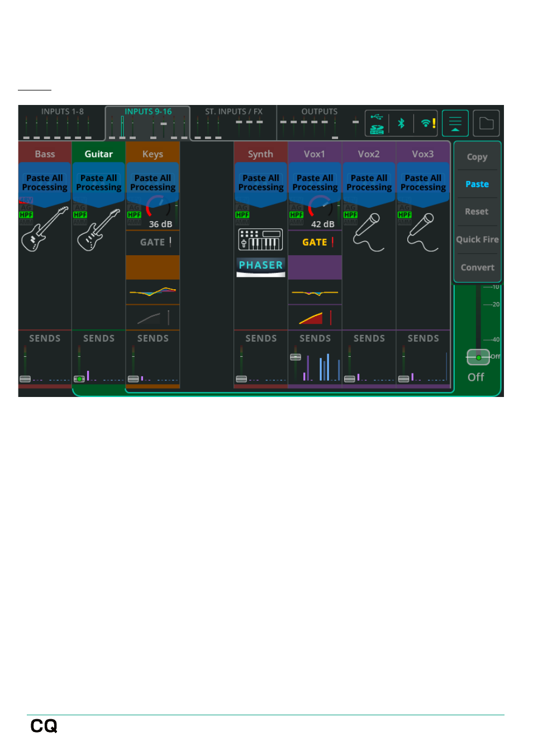
Task: Open the Vox1 42 dB gain knob
Action: [321, 208]
